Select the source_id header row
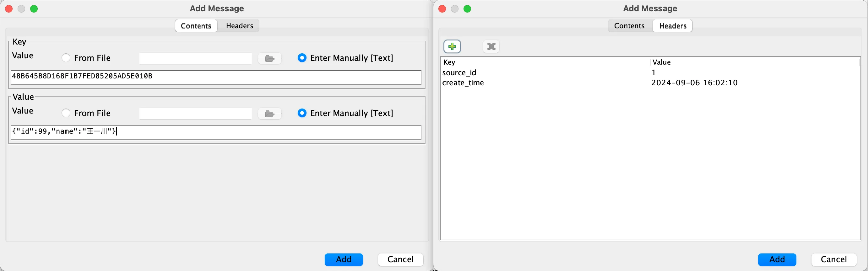 click(459, 73)
